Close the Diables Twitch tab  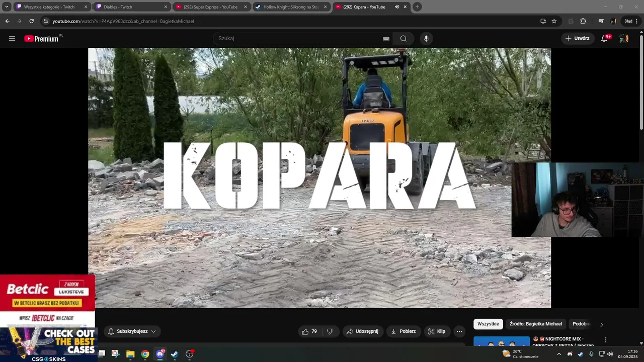166,7
